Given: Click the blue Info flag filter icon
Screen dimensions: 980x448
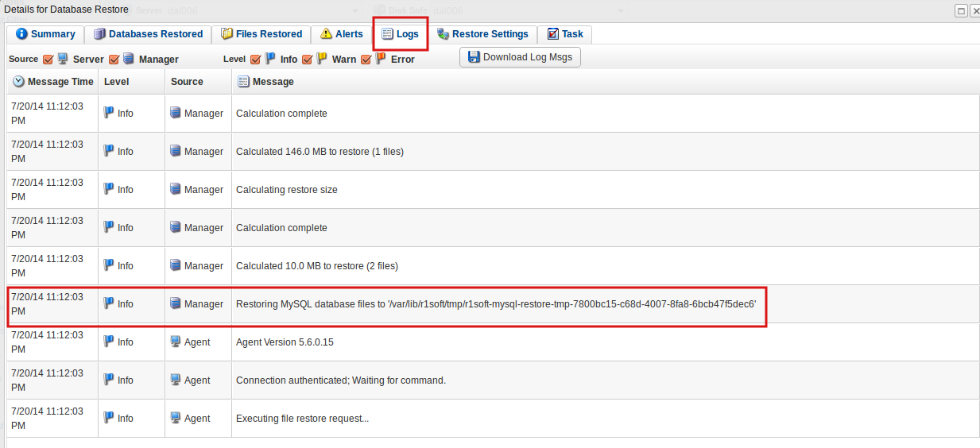Looking at the screenshot, I should [270, 59].
